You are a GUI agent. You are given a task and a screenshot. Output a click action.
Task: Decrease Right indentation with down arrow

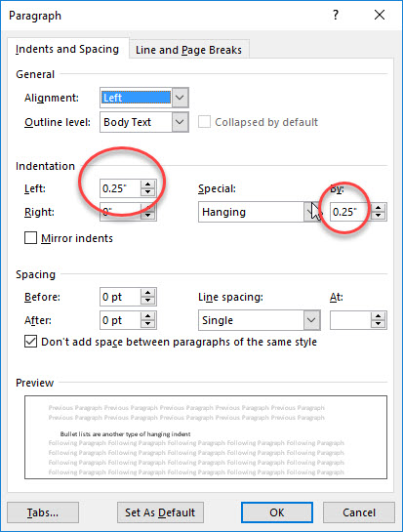point(148,216)
